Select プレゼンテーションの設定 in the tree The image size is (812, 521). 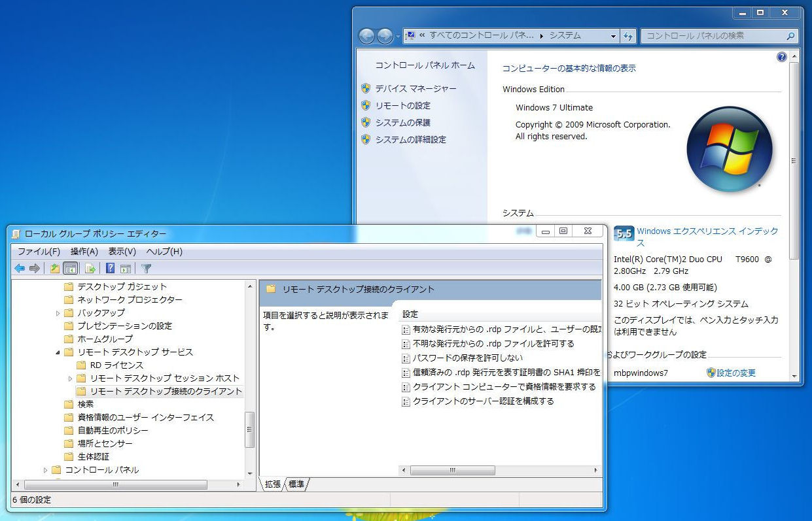click(x=124, y=326)
